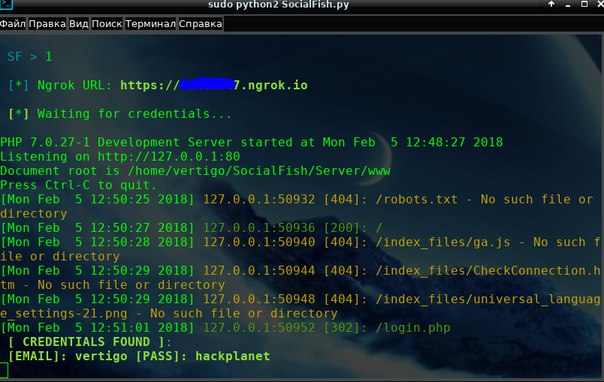Minimize the terminal window
The width and height of the screenshot is (604, 382).
pyautogui.click(x=568, y=5)
